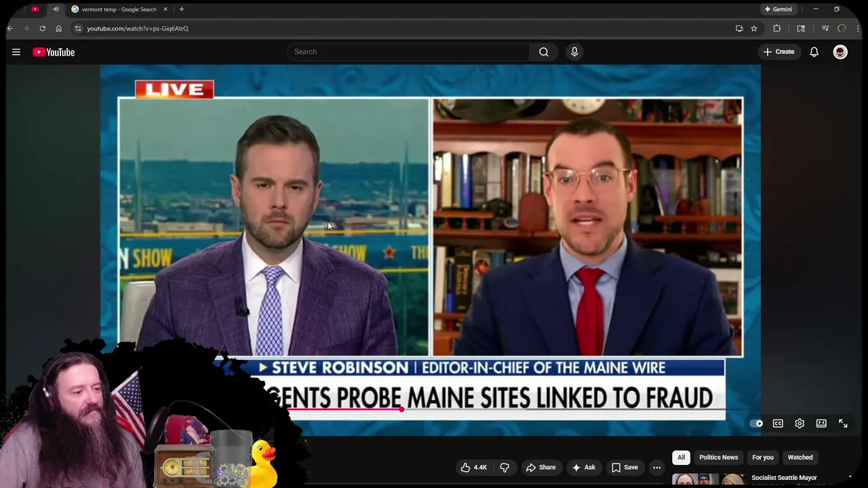The width and height of the screenshot is (868, 488).
Task: Open the Chrome three-dot menu
Action: pos(859,28)
